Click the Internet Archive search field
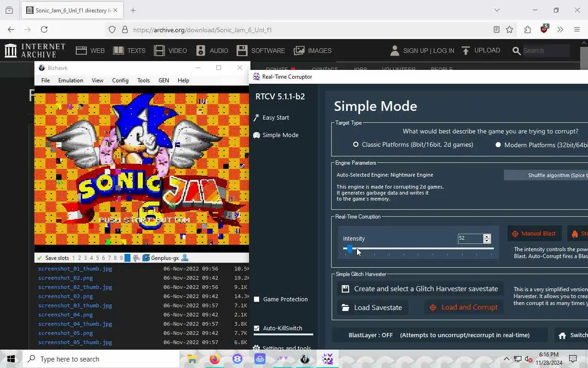This screenshot has width=588, height=368. pos(546,51)
